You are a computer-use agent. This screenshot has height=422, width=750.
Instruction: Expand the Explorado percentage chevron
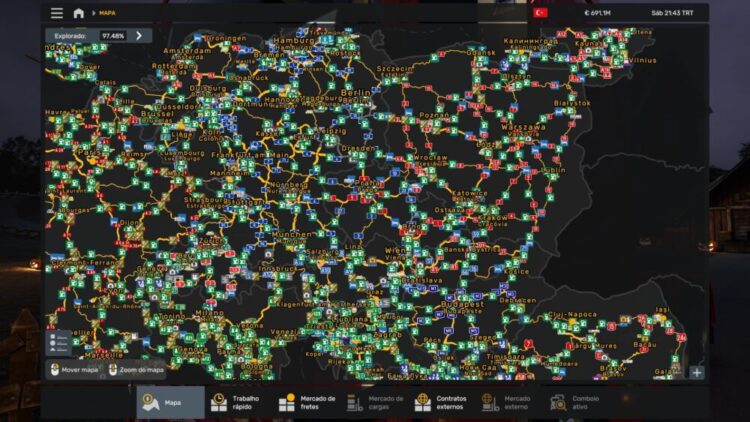point(139,36)
